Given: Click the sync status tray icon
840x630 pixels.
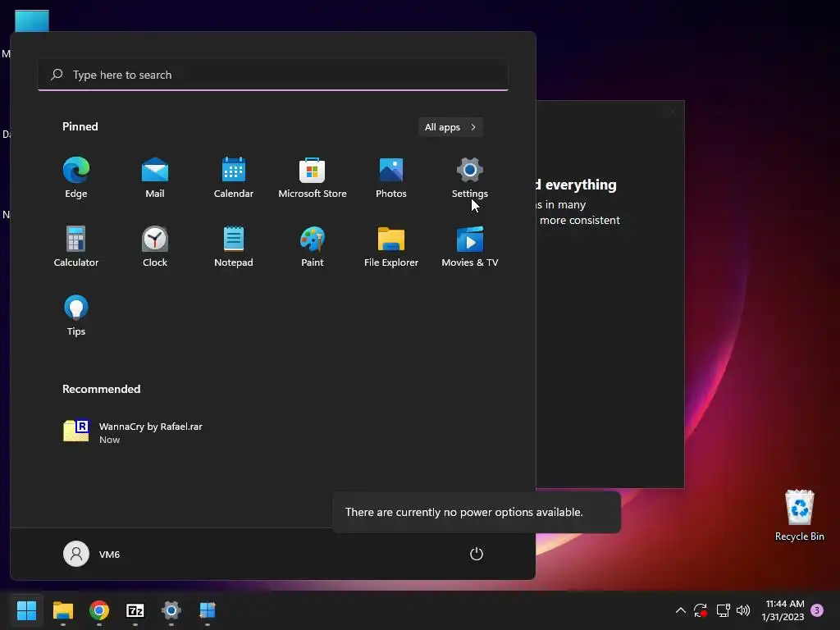Looking at the screenshot, I should [701, 610].
